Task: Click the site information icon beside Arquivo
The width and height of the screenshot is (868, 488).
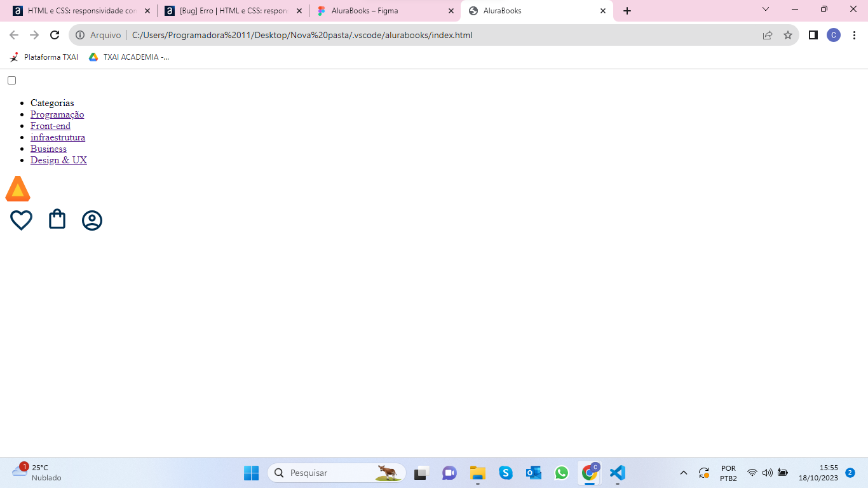Action: (x=80, y=35)
